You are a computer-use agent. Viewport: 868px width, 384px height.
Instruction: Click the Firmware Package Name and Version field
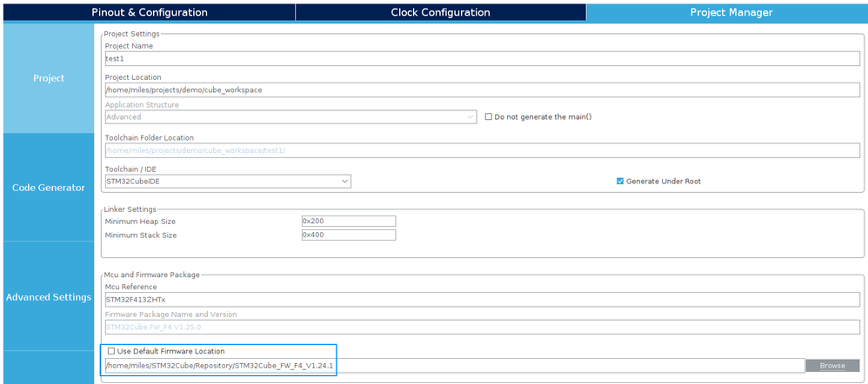point(482,327)
